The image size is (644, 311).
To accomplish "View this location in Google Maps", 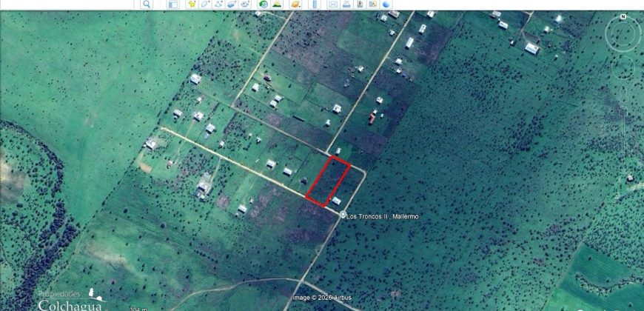I will (373, 4).
